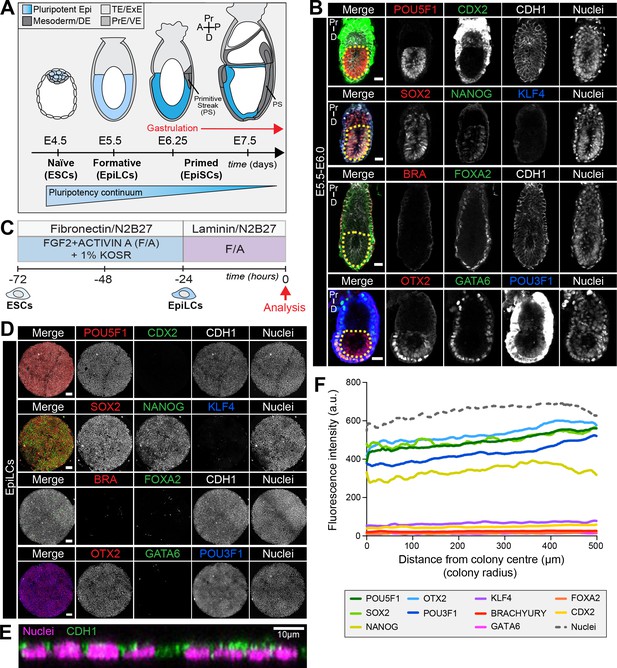
Task: Open panel B FOXA2 grayscale embryo image
Action: tap(472, 227)
